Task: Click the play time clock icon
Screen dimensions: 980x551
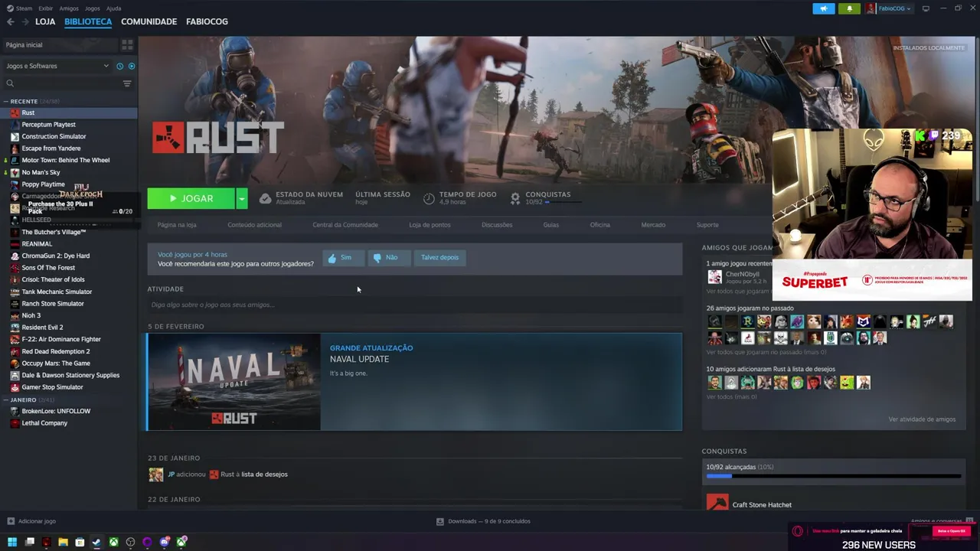Action: (x=429, y=198)
